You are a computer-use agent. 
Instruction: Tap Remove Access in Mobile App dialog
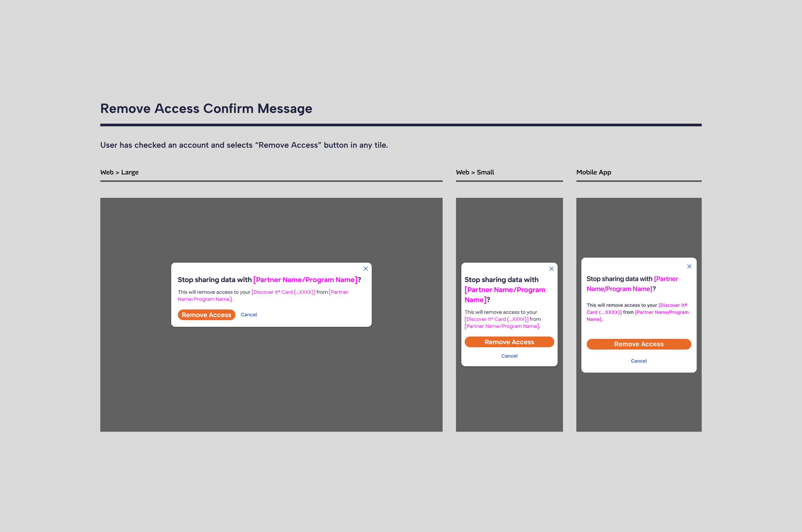(639, 344)
